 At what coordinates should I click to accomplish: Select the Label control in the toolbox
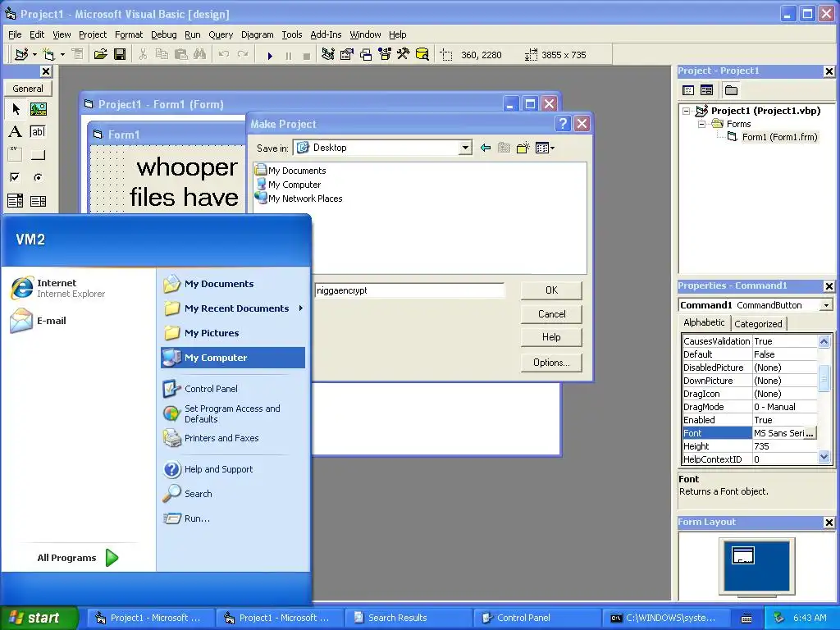click(x=16, y=132)
